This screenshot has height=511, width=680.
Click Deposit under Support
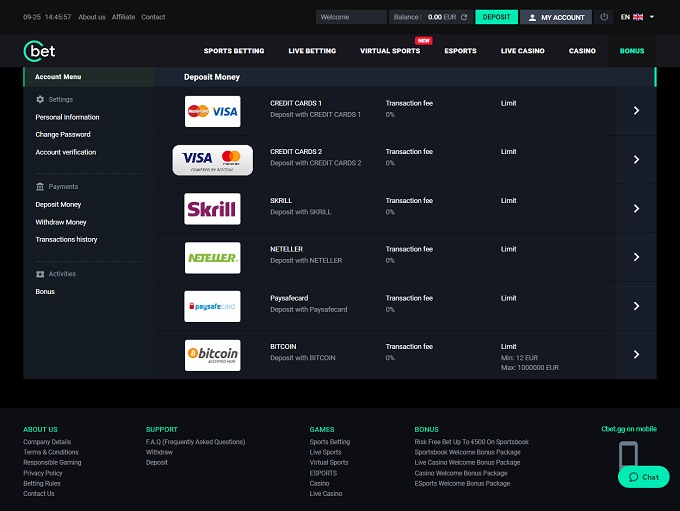(x=157, y=462)
